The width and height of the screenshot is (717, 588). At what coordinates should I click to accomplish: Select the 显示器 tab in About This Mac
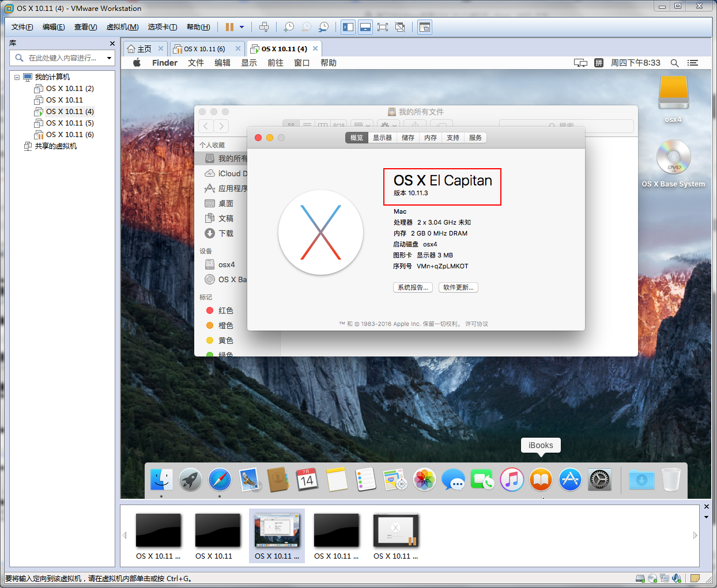coord(382,138)
